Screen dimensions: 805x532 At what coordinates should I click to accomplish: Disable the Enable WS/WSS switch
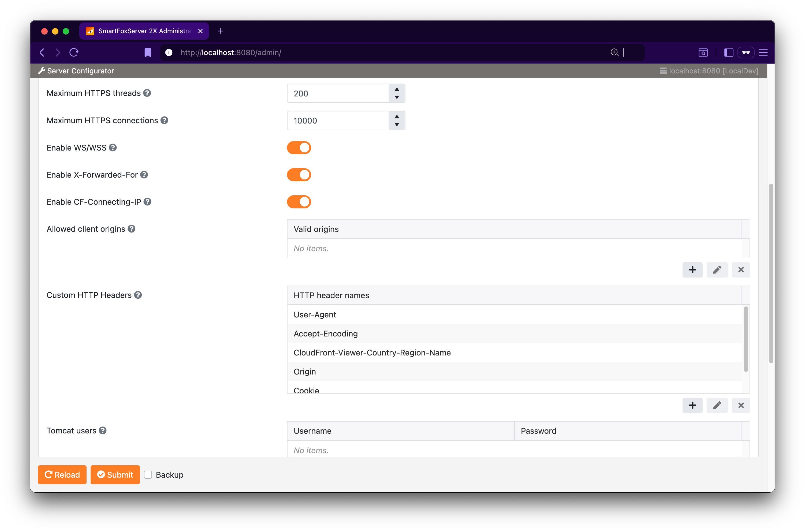coord(299,148)
